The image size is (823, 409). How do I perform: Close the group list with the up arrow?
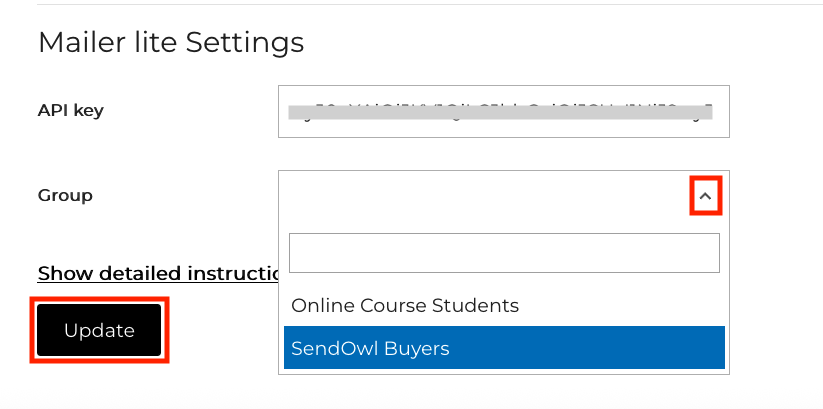pyautogui.click(x=705, y=197)
